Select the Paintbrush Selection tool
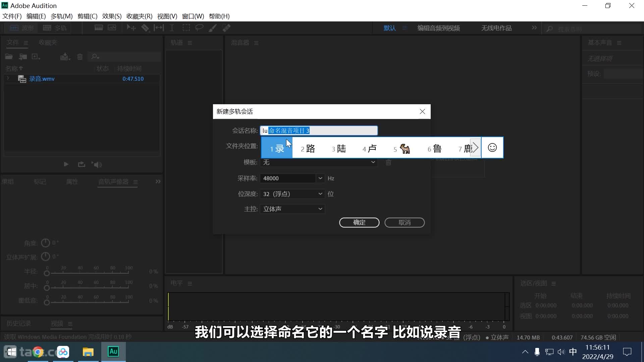This screenshot has width=644, height=362. tap(213, 28)
